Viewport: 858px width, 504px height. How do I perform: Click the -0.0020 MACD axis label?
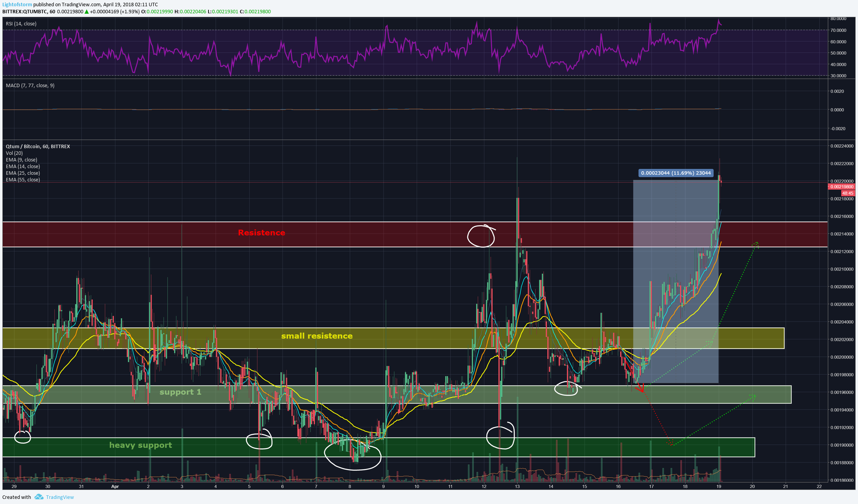pyautogui.click(x=837, y=129)
